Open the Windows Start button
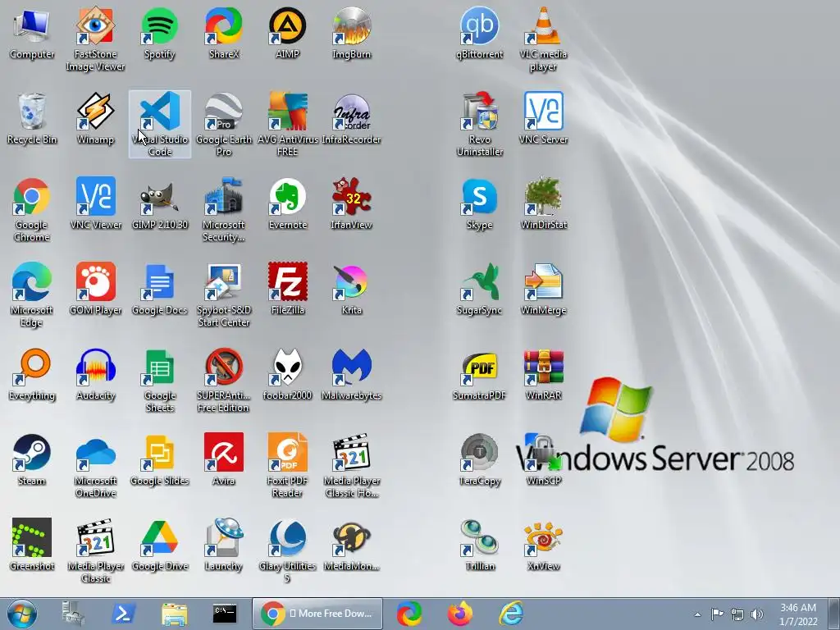Screen dimensions: 840x630 (22, 614)
